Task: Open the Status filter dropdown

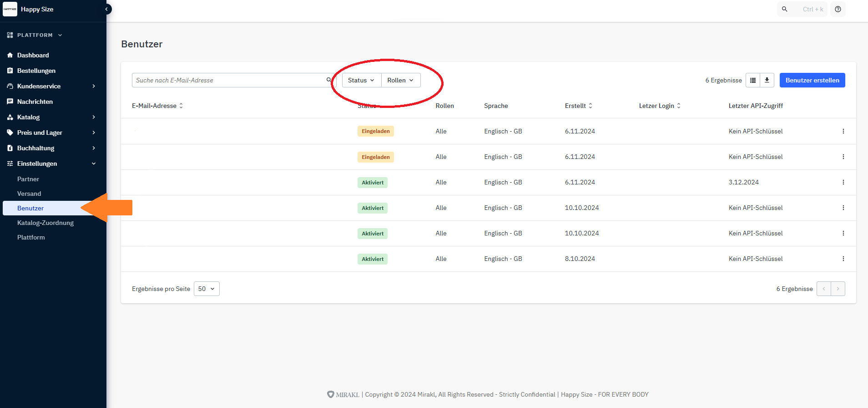Action: pyautogui.click(x=361, y=80)
